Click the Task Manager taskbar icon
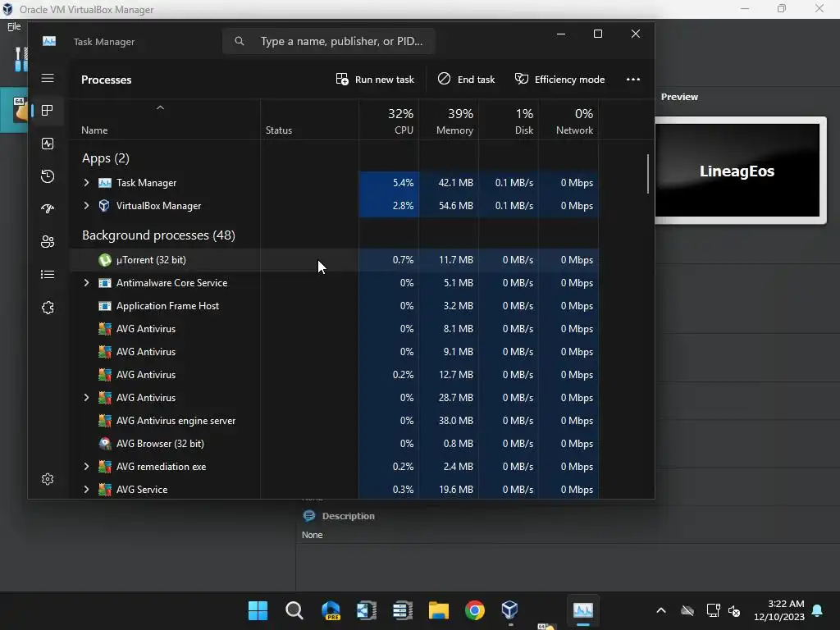The width and height of the screenshot is (840, 630). coord(583,610)
